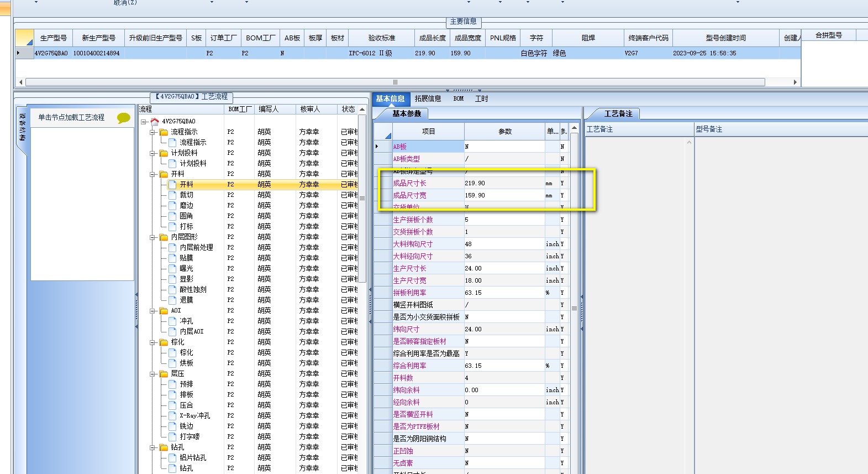Click the document icon beside 贴膜
Viewport: 868px width, 474px height.
coord(172,258)
